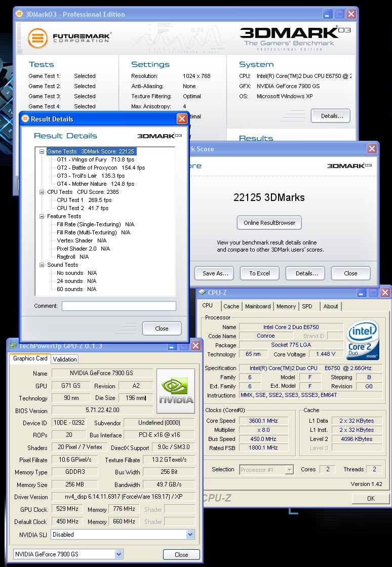Click the GPU Clock 529 MHz field

tap(67, 509)
